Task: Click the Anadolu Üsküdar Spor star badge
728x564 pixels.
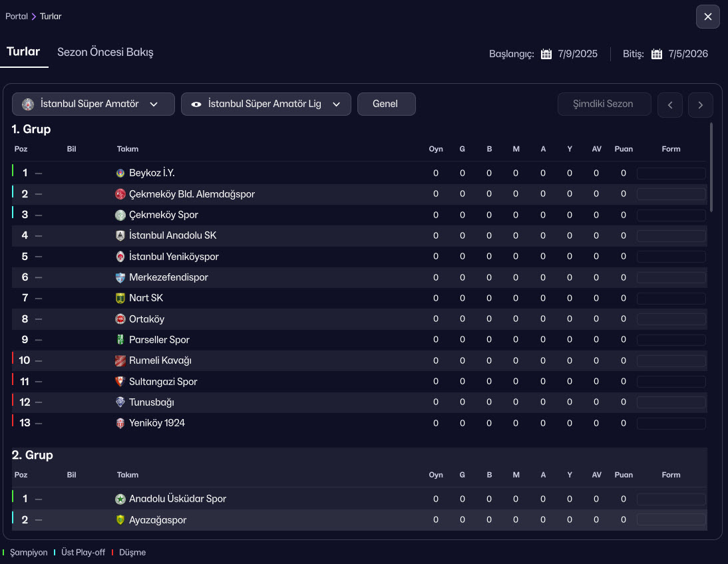Action: [120, 499]
